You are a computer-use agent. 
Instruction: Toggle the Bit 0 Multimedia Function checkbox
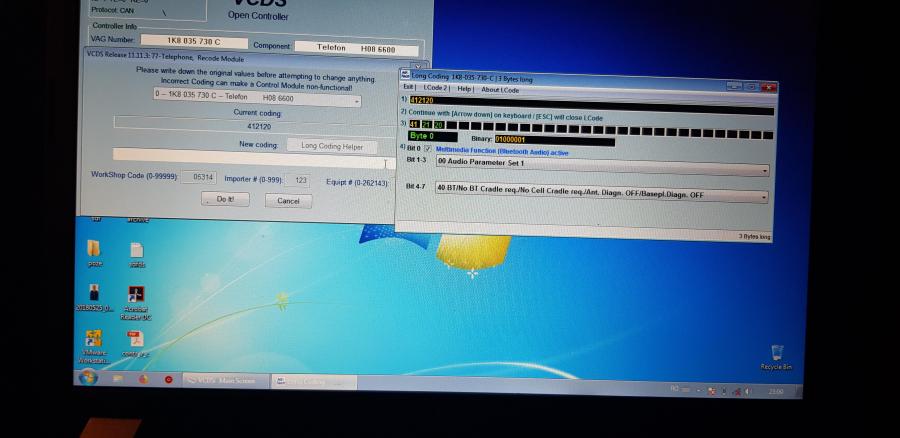[x=427, y=149]
